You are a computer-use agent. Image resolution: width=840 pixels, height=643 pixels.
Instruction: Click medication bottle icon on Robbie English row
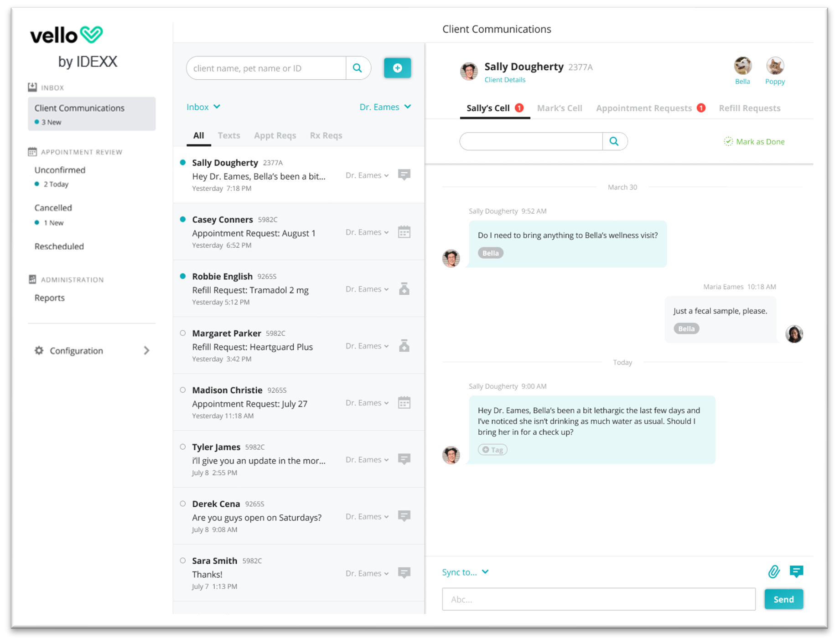(x=404, y=289)
